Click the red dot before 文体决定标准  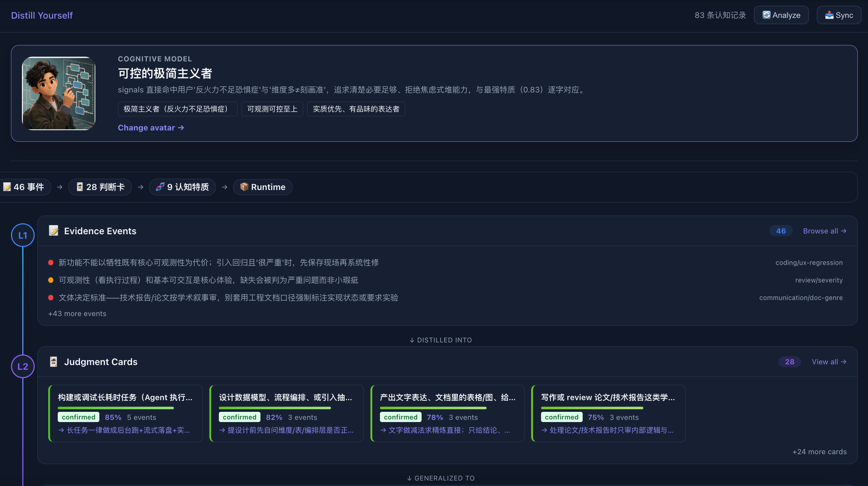(x=51, y=297)
